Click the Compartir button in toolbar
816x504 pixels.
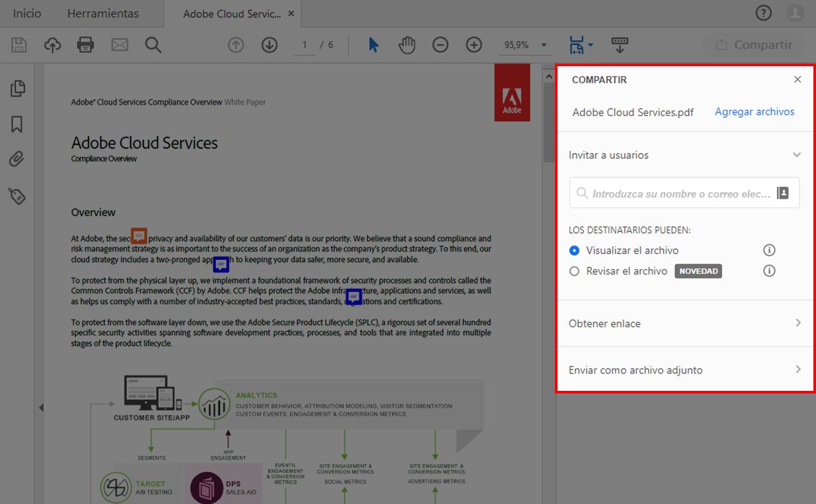tap(754, 45)
